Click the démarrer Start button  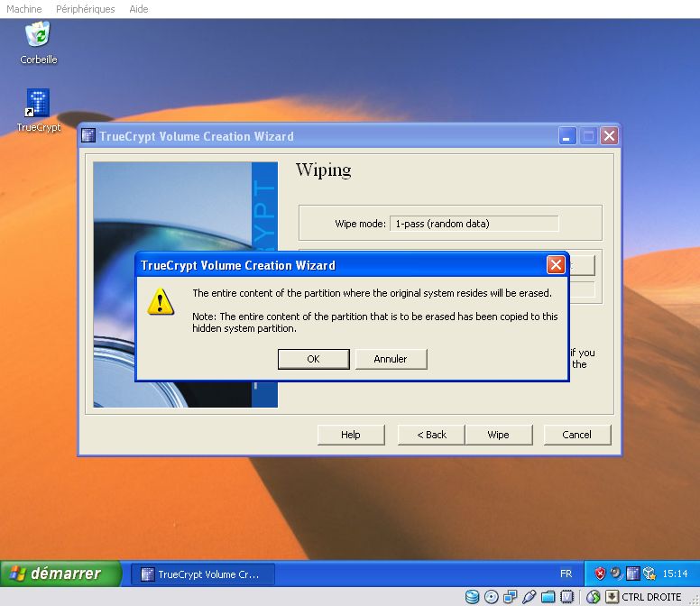coord(60,574)
